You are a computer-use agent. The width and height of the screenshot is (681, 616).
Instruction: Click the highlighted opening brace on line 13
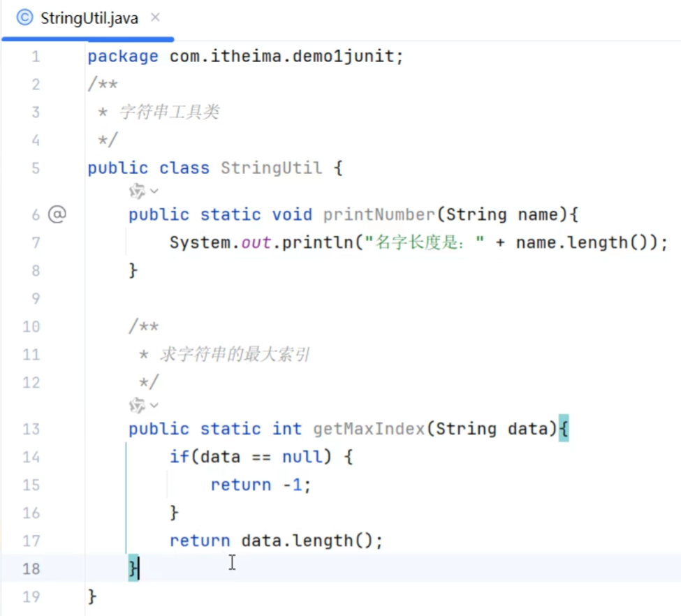click(564, 428)
